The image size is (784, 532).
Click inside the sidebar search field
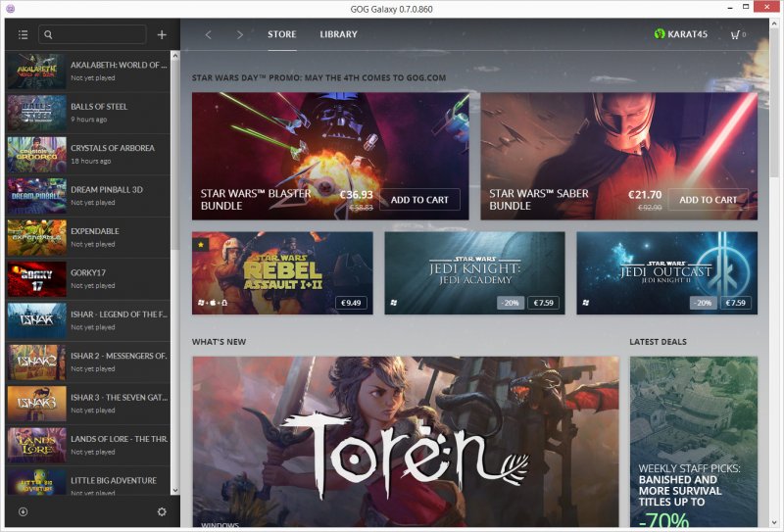[92, 34]
